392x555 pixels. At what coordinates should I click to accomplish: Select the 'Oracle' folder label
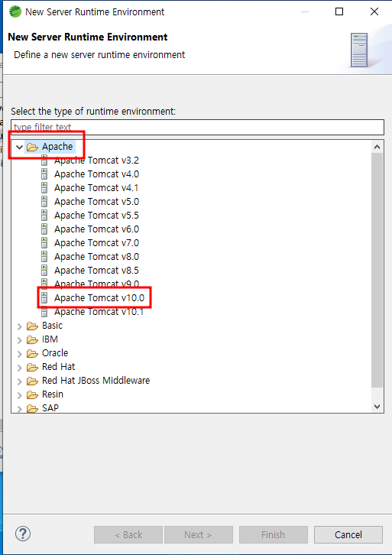[x=55, y=353]
